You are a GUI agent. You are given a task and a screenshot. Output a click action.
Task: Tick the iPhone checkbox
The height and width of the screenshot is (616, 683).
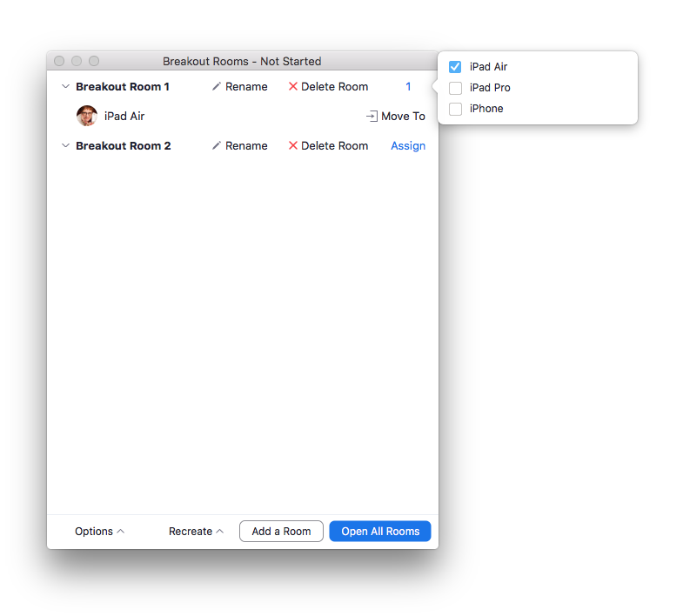455,109
